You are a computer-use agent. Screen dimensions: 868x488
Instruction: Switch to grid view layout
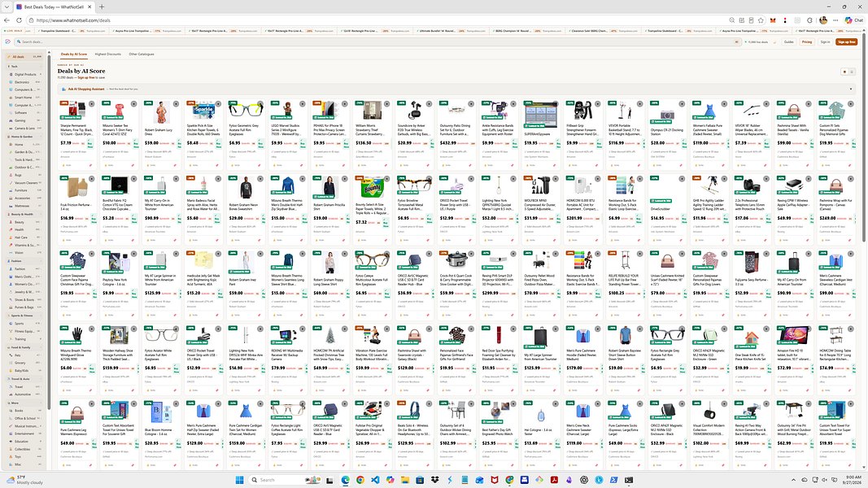point(844,72)
